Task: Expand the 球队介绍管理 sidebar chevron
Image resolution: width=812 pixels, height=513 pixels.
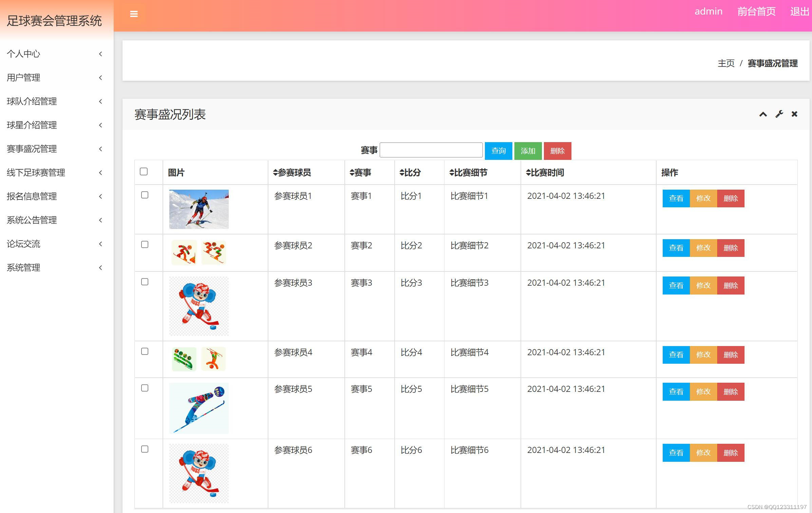Action: 100,101
